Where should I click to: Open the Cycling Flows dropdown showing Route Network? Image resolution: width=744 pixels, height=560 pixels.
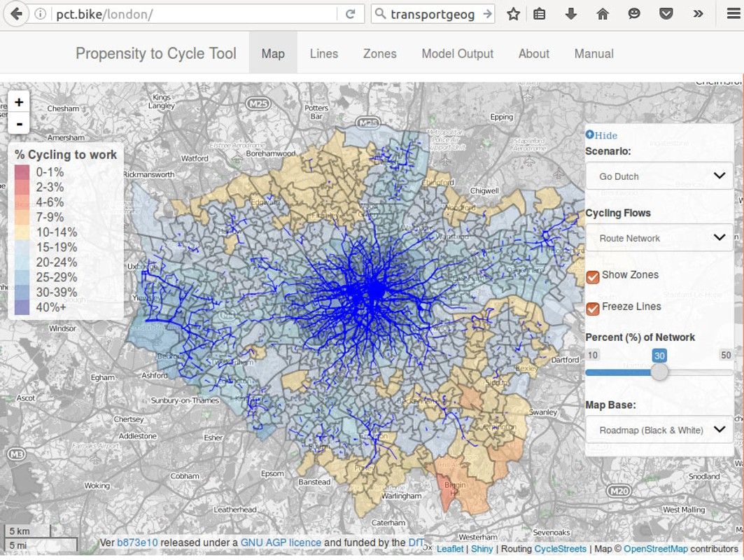click(659, 238)
